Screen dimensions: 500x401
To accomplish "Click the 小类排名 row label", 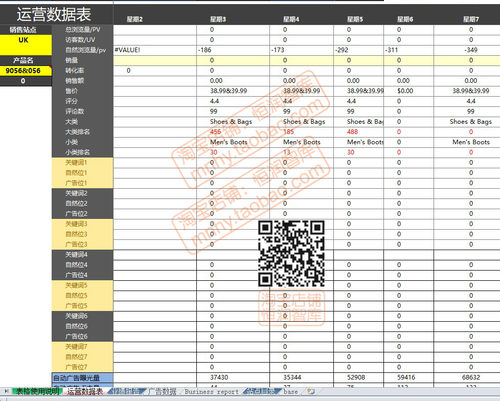I will click(83, 152).
